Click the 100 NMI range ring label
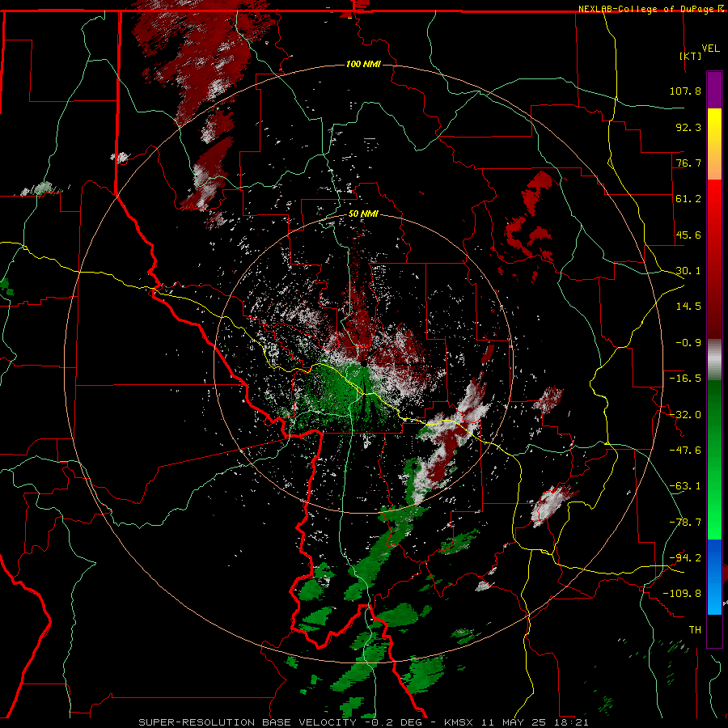The height and width of the screenshot is (728, 728). pyautogui.click(x=363, y=64)
